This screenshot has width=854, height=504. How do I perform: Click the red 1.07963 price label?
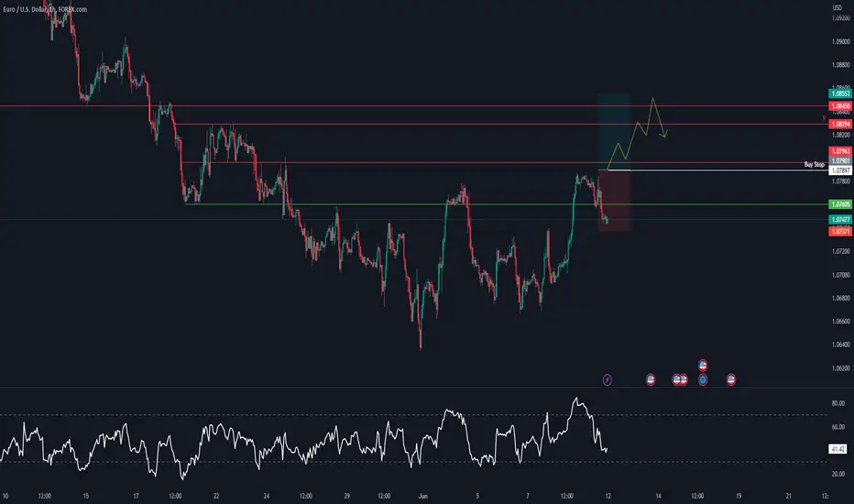point(840,151)
